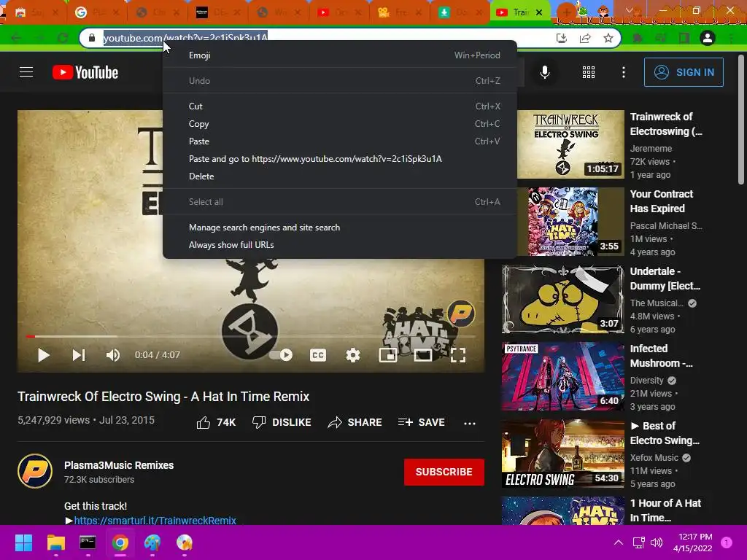This screenshot has height=560, width=747.
Task: Save the video to a playlist
Action: (x=421, y=422)
